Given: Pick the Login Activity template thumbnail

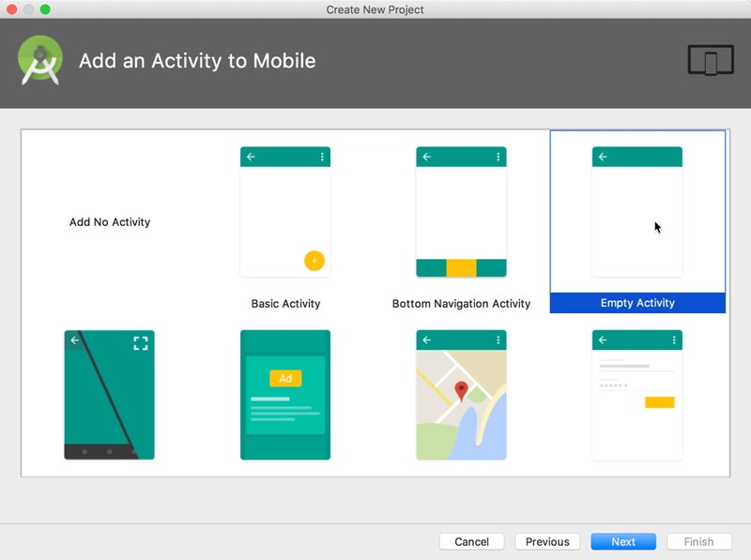Looking at the screenshot, I should coord(636,395).
